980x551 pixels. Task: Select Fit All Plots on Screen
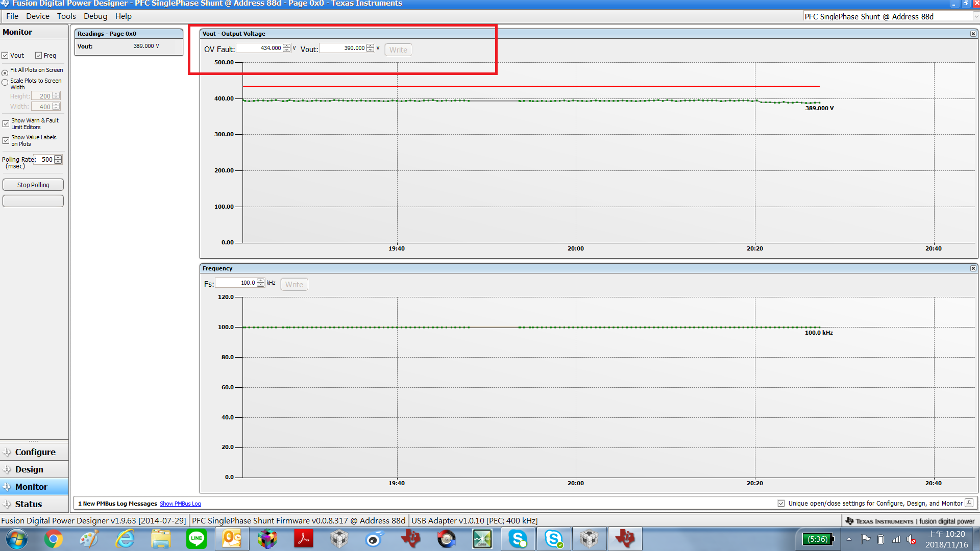(x=5, y=73)
